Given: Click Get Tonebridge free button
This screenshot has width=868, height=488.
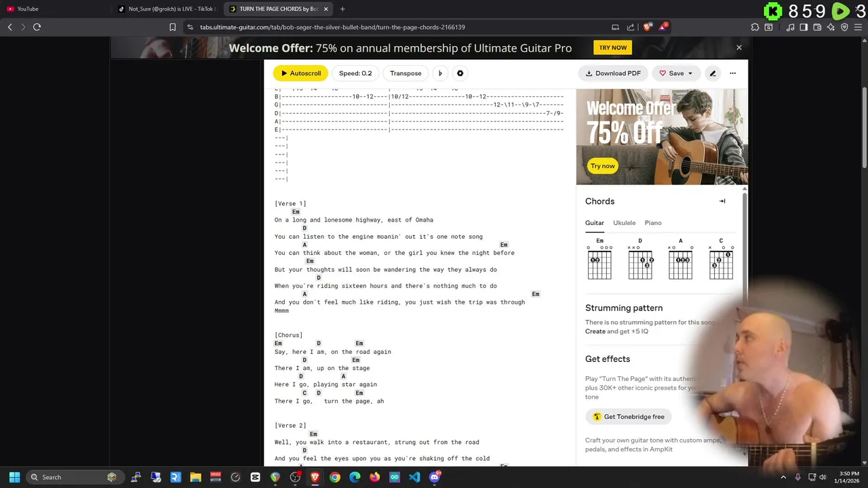Looking at the screenshot, I should tap(628, 417).
